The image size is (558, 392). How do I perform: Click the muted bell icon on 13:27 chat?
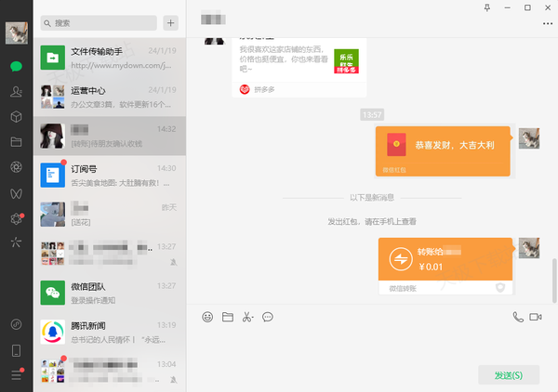pyautogui.click(x=174, y=262)
